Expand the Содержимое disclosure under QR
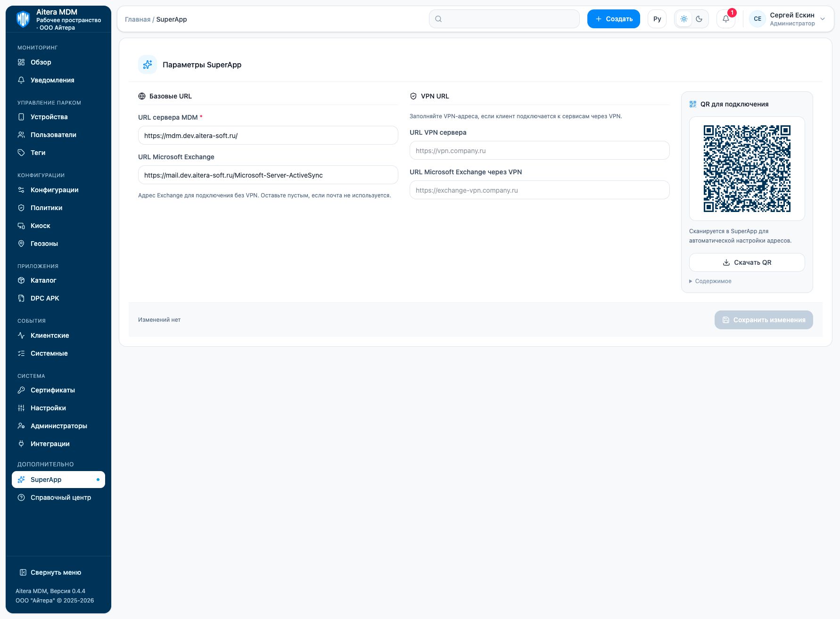840x619 pixels. pyautogui.click(x=710, y=281)
